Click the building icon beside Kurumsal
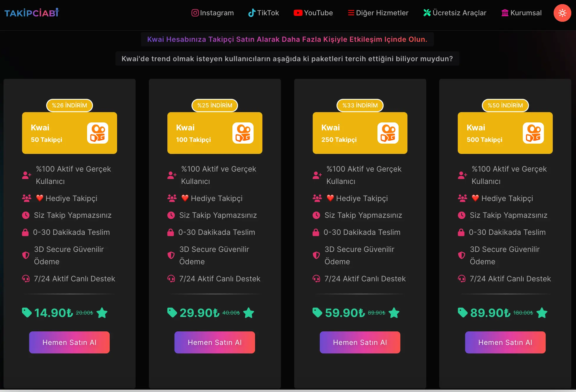 (505, 13)
